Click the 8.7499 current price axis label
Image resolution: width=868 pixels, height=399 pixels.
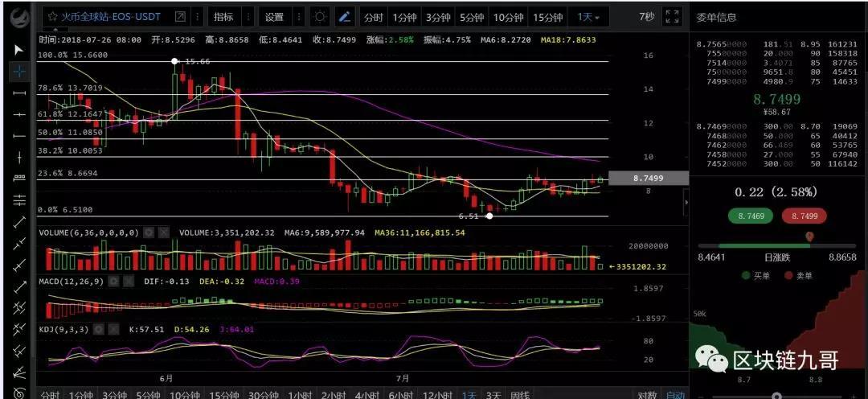pos(649,178)
